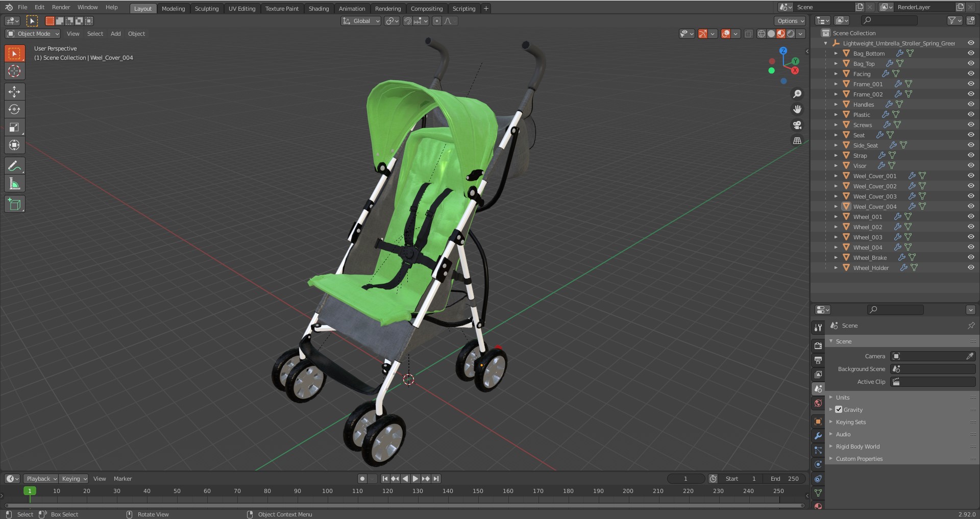
Task: Toggle the Gravity checkbox
Action: coord(839,409)
